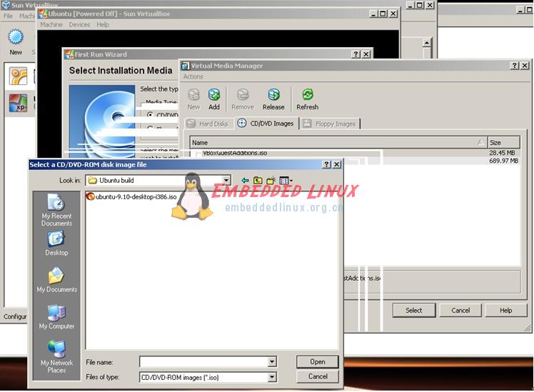The height and width of the screenshot is (392, 534).
Task: Close the Select CD/DVD-ROM disk image dialog
Action: click(x=336, y=164)
